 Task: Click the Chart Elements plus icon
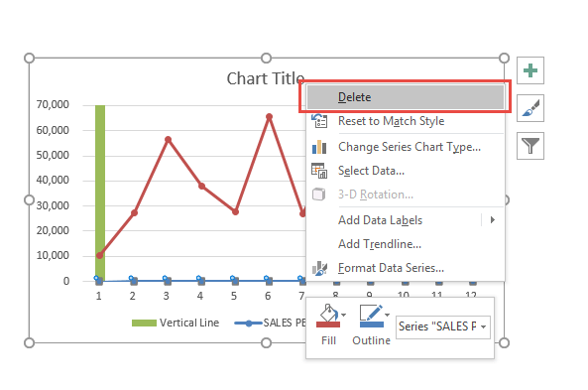click(529, 70)
